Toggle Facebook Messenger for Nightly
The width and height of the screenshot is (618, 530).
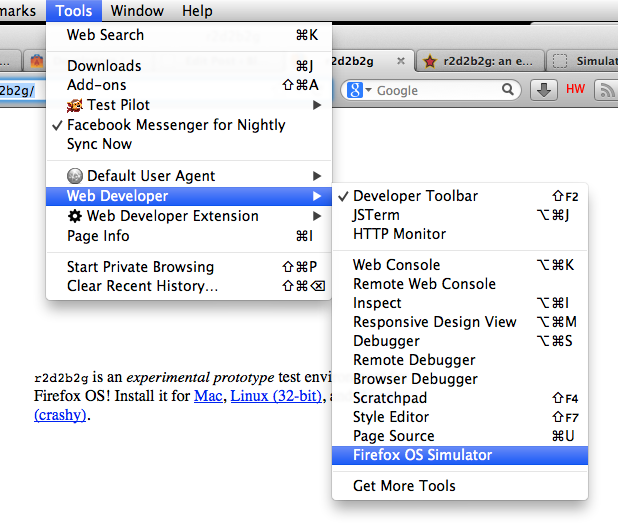189,125
